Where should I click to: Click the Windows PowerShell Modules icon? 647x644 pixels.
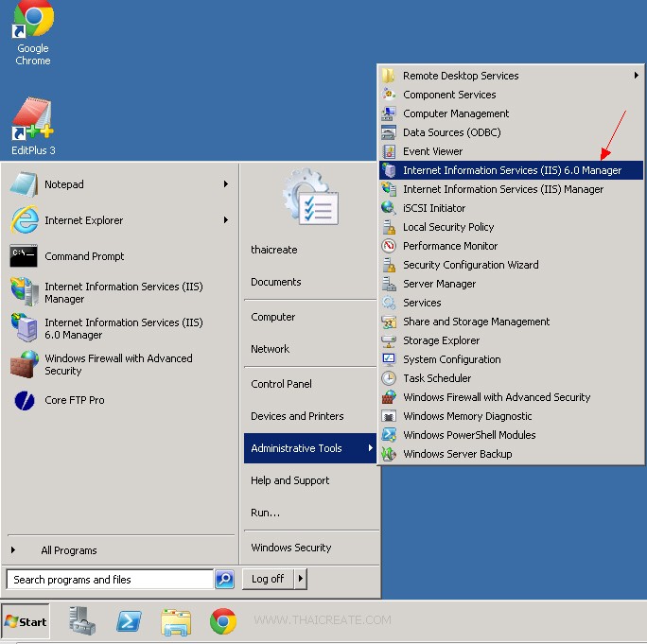click(389, 435)
